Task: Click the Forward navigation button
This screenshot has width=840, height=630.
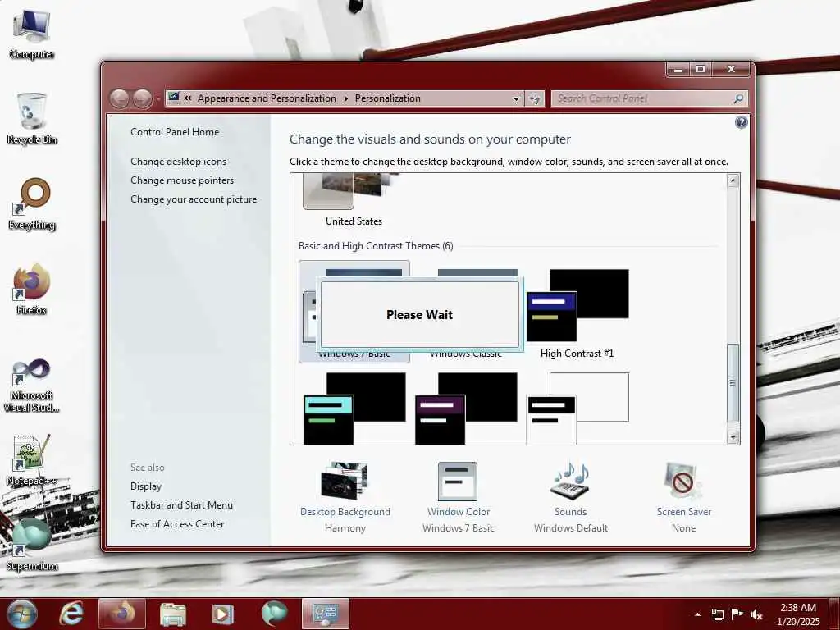Action: click(x=142, y=98)
